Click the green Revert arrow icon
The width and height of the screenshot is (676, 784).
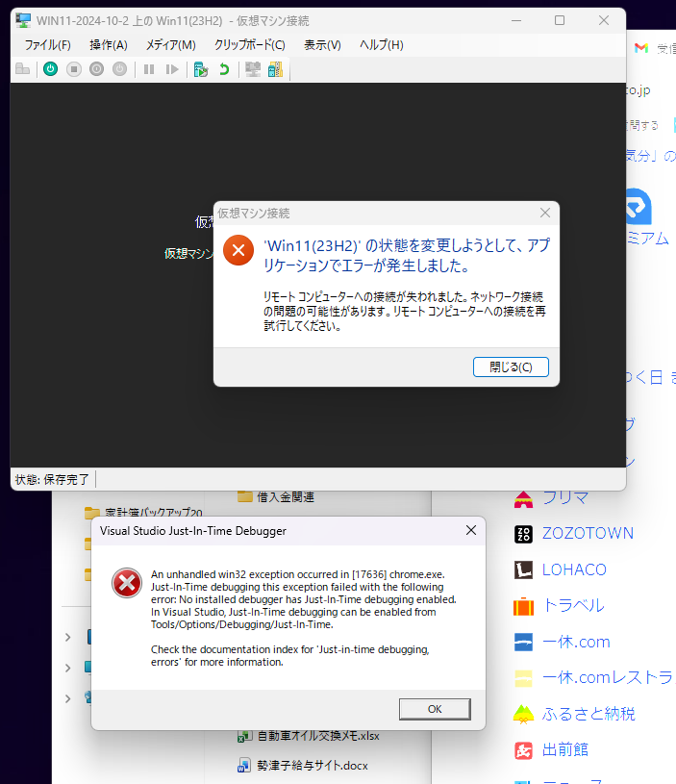point(224,69)
